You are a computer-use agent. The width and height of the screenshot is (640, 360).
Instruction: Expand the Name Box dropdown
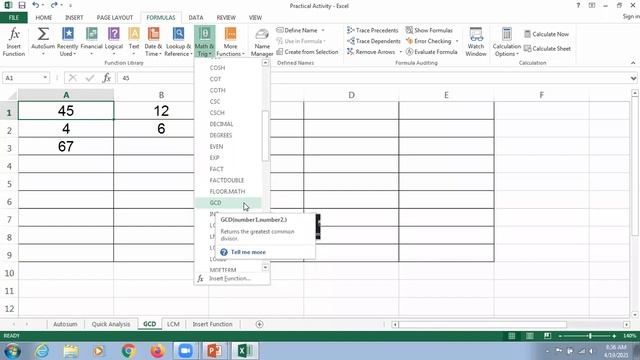point(45,78)
